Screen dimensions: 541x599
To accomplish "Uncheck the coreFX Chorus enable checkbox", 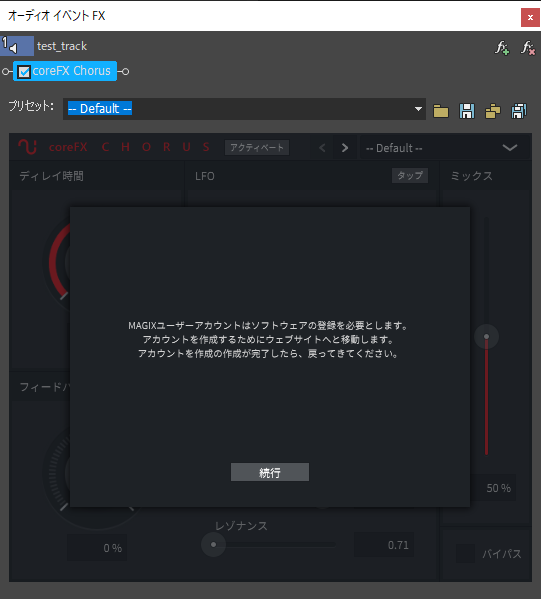I will (24, 72).
